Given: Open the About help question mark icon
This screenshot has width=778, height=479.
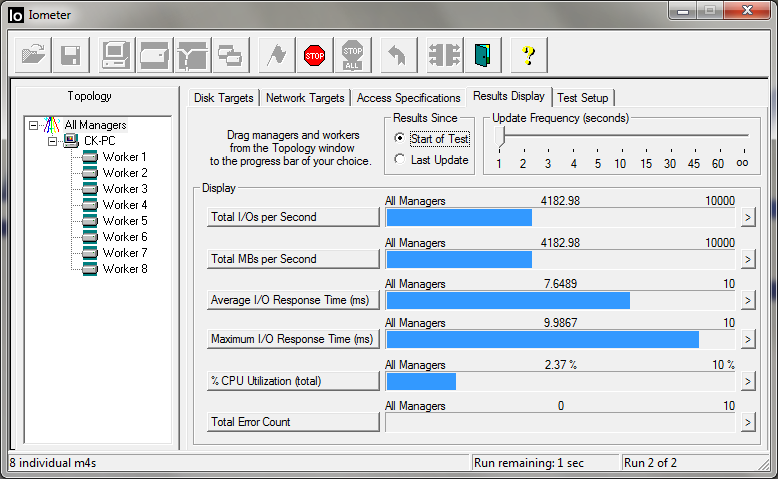Looking at the screenshot, I should 528,55.
